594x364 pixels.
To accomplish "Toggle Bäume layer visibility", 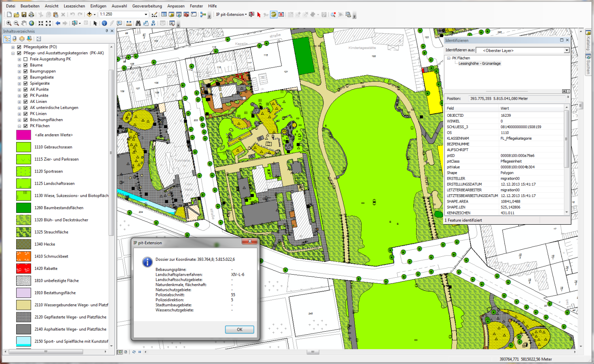I will [x=25, y=65].
